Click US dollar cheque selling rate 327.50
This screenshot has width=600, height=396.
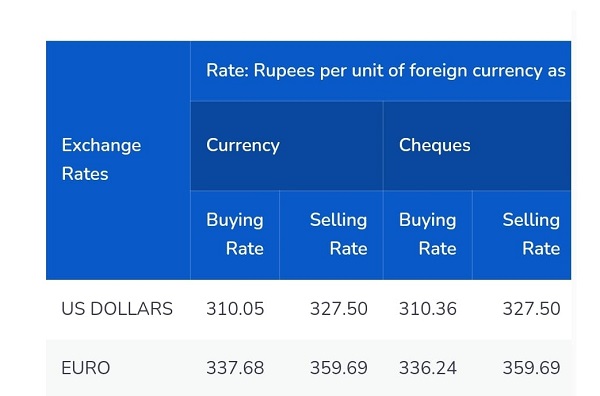532,309
